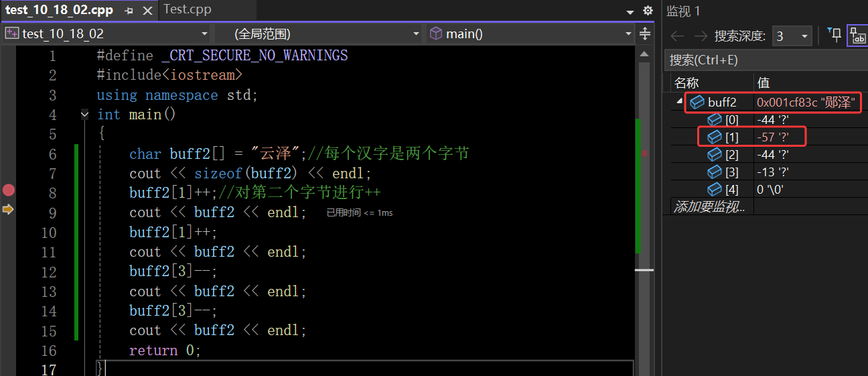
Task: Close the test_10_18_02.cpp tab
Action: click(x=147, y=11)
